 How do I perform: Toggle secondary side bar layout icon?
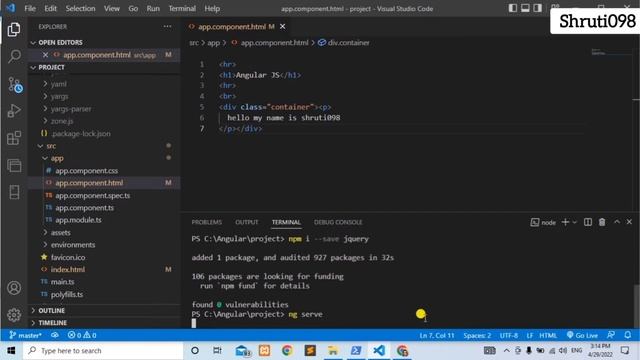click(538, 8)
